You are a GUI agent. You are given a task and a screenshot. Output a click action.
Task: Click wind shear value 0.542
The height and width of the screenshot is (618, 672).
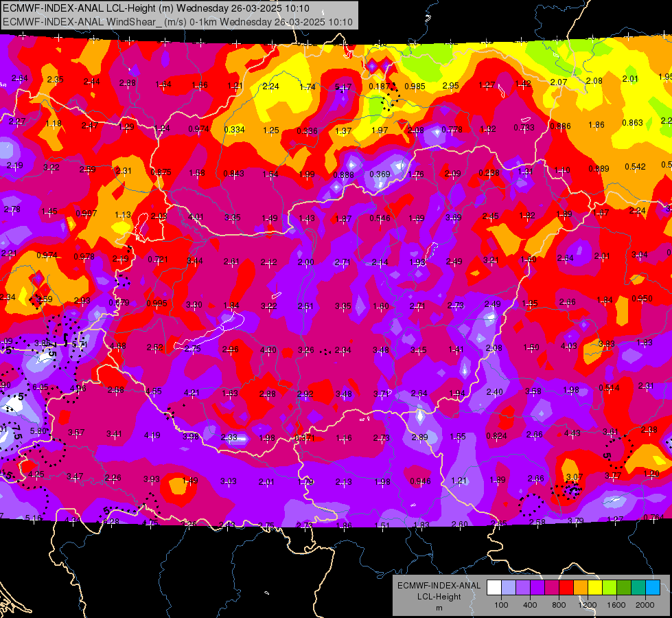[635, 166]
